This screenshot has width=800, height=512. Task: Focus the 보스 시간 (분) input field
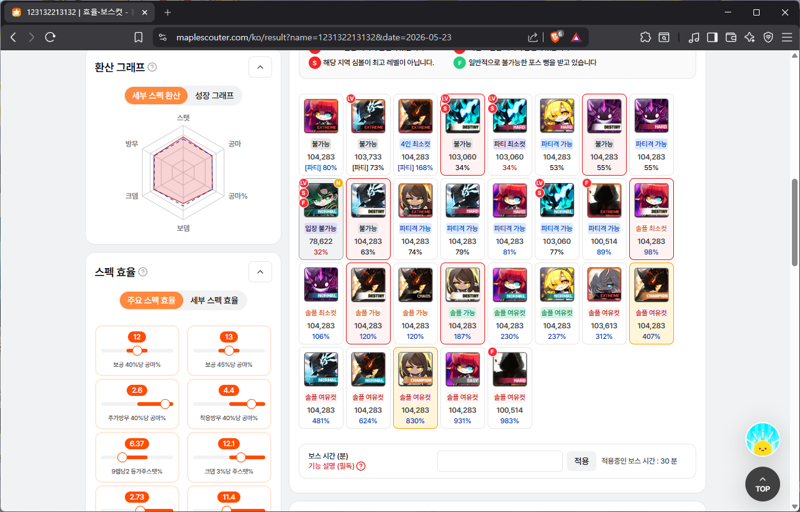click(499, 461)
